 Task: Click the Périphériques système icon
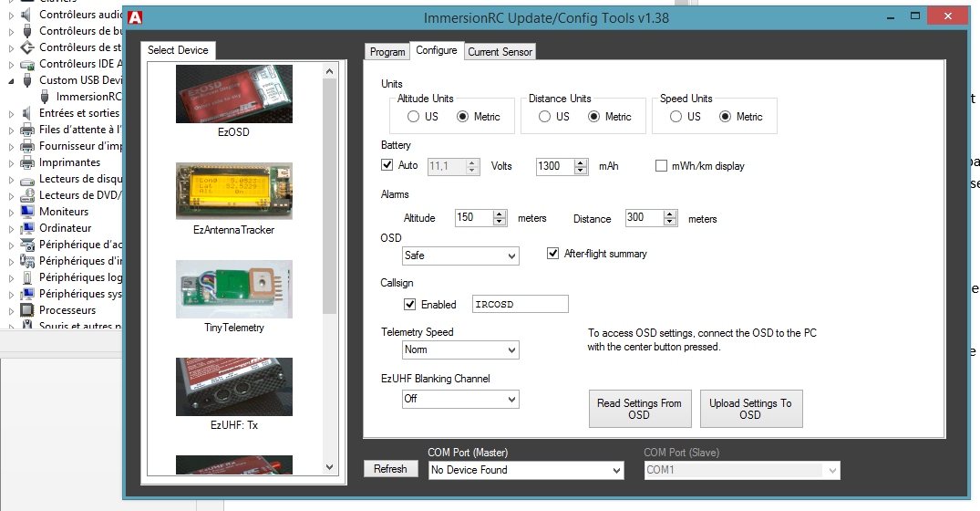click(x=26, y=294)
